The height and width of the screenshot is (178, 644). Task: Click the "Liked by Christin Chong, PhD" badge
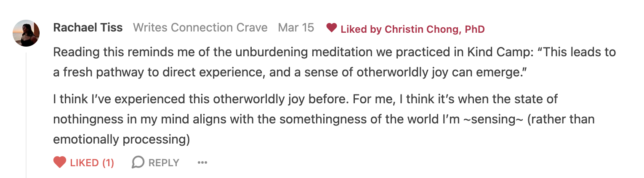point(405,29)
